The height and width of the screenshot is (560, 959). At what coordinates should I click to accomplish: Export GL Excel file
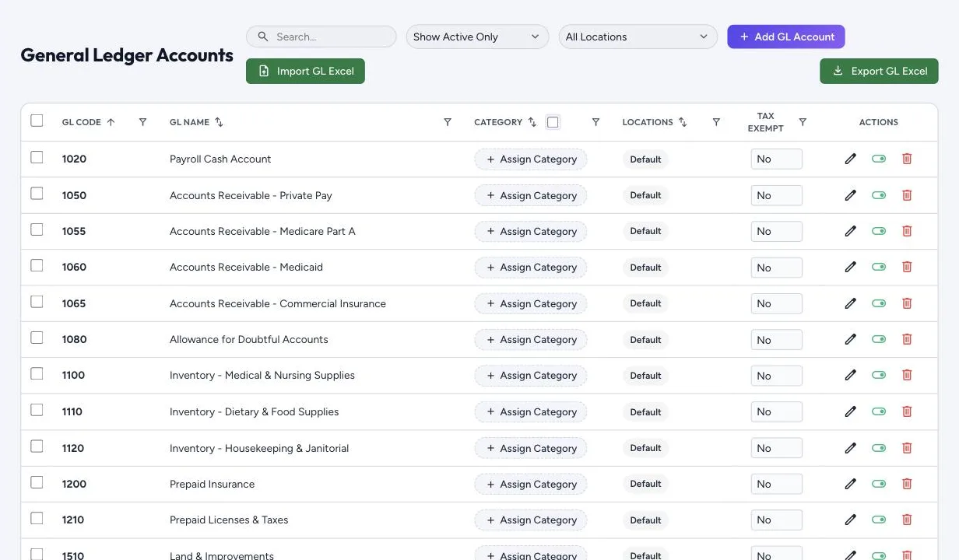pyautogui.click(x=879, y=71)
